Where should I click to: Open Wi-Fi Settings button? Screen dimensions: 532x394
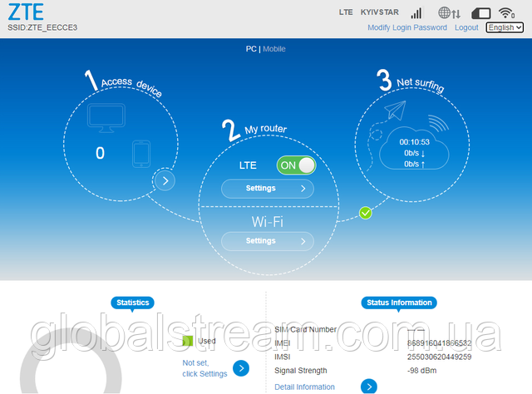pyautogui.click(x=268, y=241)
